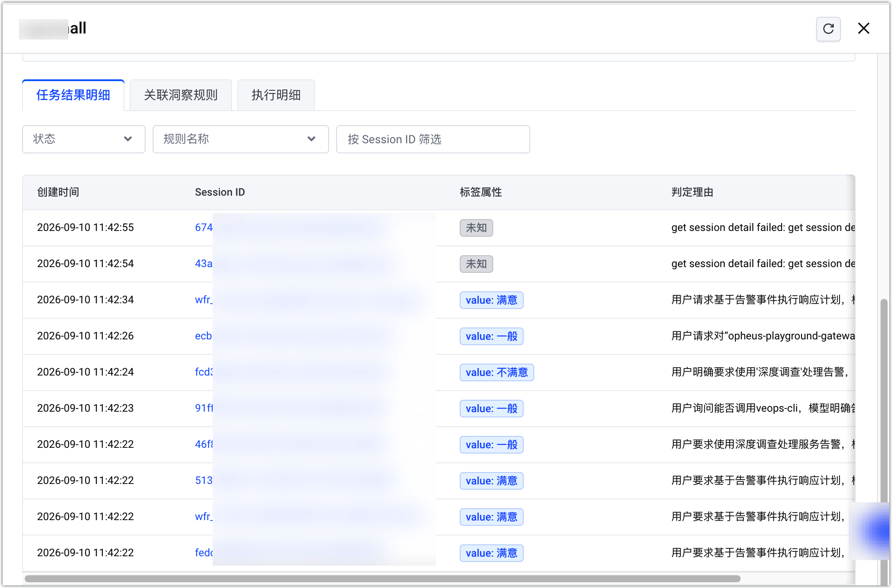892x588 pixels.
Task: Click the 创建时间 column header
Action: (x=58, y=192)
